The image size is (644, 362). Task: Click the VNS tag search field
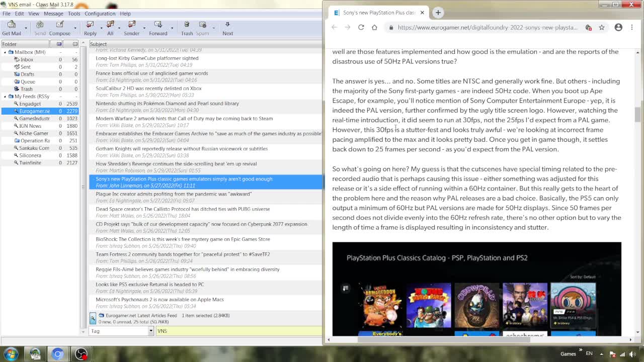pos(238,331)
